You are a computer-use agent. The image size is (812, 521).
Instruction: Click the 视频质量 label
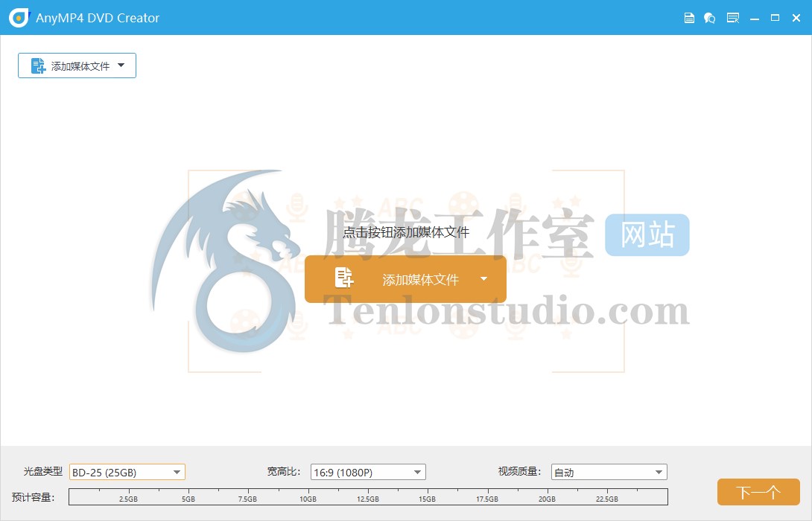coord(519,471)
